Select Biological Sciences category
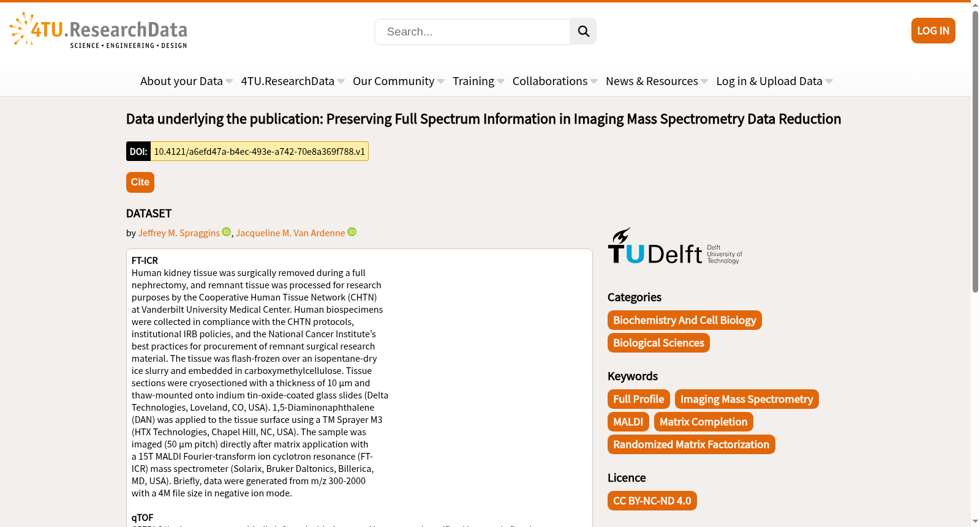The width and height of the screenshot is (980, 527). pos(658,343)
